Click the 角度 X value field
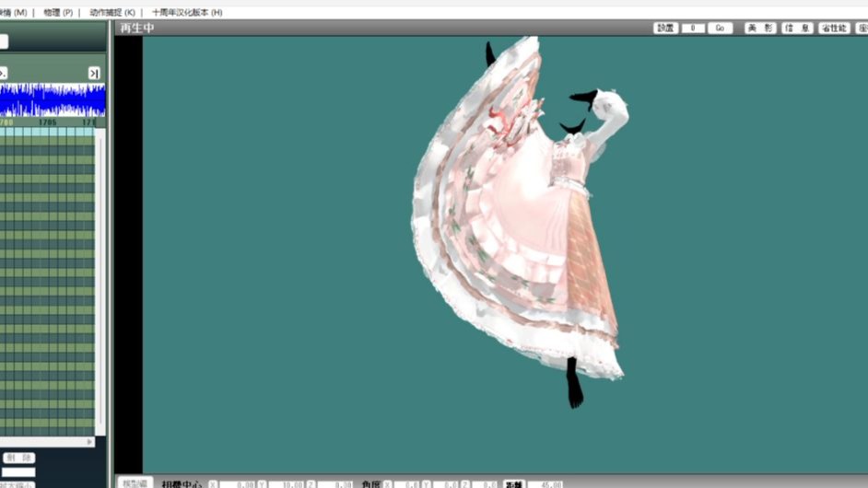Screen dimensions: 868x488 point(408,484)
